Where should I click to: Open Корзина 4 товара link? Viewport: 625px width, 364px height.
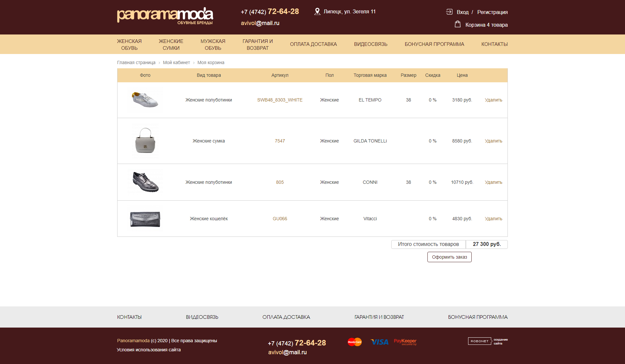(486, 25)
